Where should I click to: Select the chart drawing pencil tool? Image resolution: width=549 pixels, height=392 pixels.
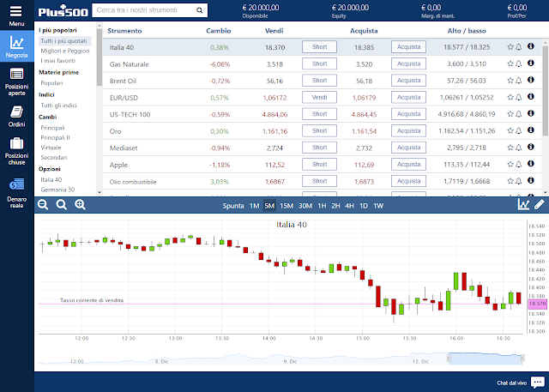pyautogui.click(x=540, y=204)
